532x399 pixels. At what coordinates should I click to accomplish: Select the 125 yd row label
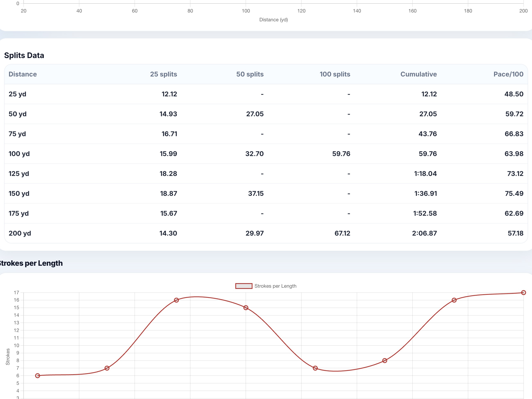[19, 174]
